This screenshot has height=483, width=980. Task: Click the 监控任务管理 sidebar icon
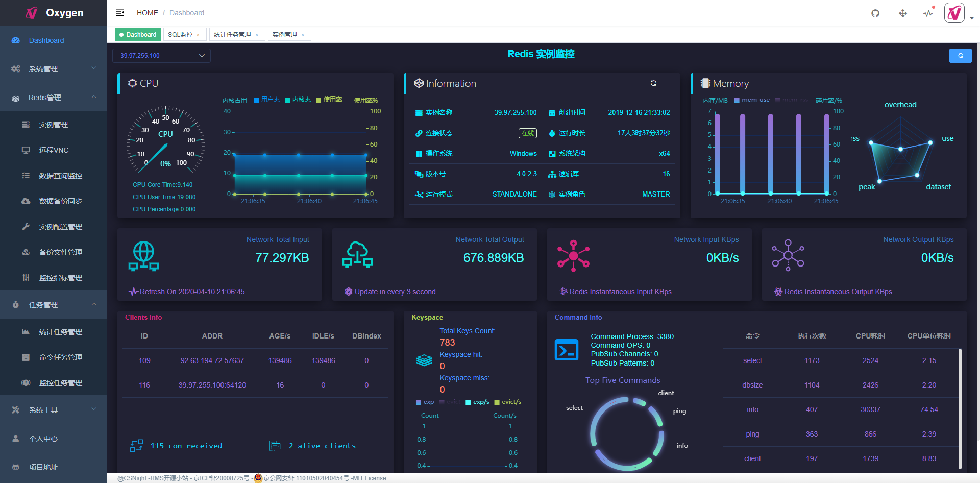[26, 383]
